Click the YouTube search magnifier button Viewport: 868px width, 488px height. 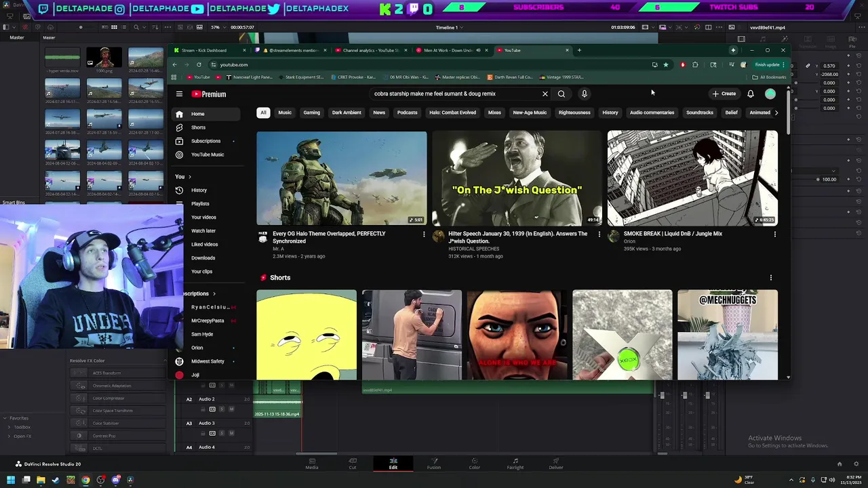(561, 94)
